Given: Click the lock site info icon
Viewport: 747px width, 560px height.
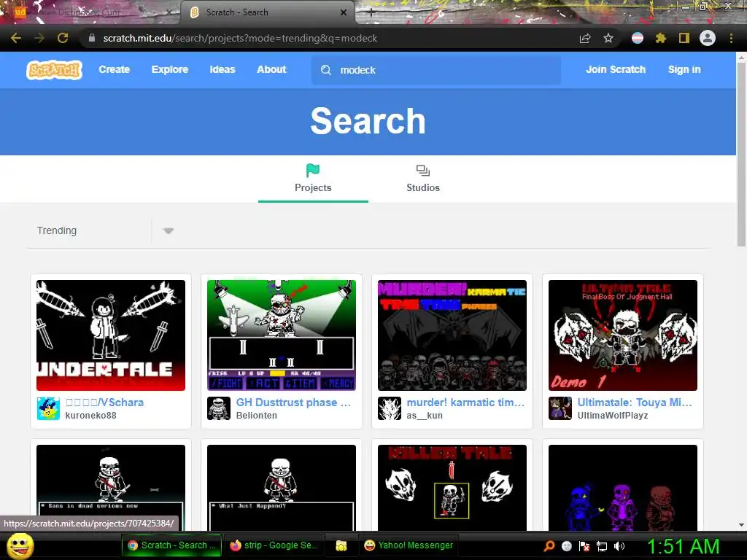Looking at the screenshot, I should tap(92, 38).
